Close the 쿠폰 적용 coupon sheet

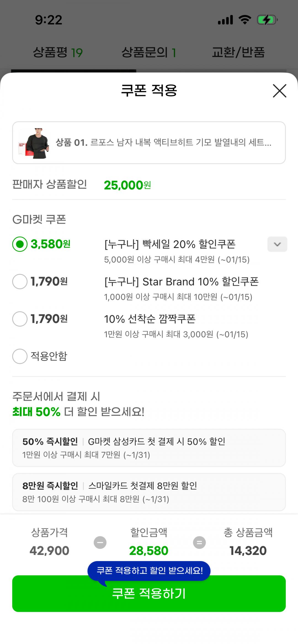click(280, 91)
